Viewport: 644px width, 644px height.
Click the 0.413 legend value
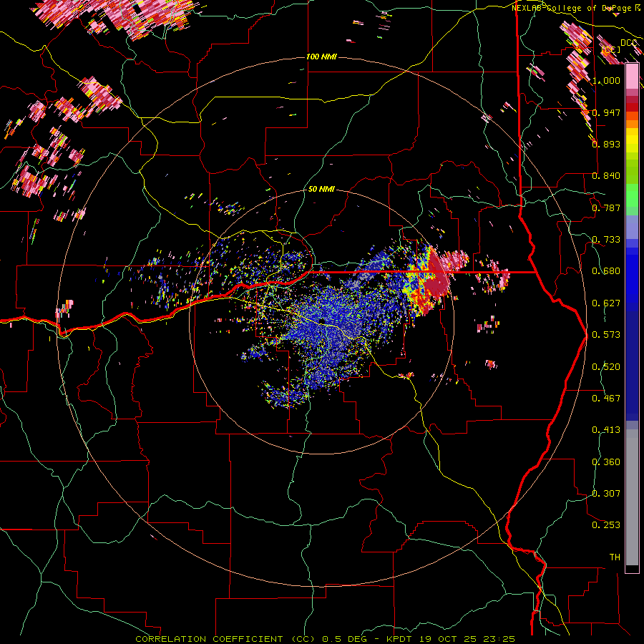606,430
